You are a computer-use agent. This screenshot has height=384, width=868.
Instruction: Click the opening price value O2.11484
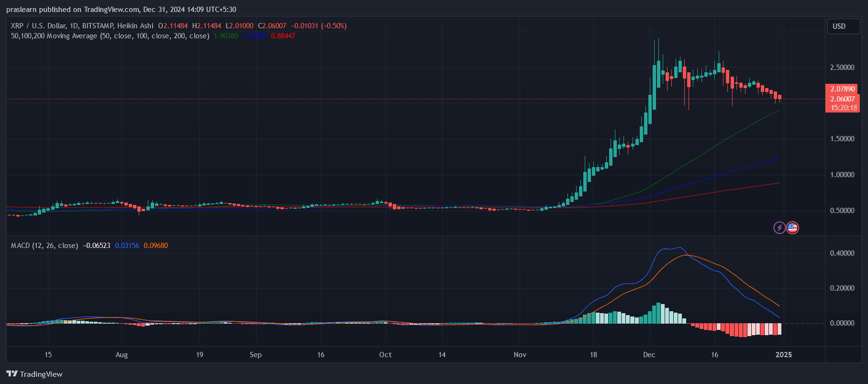173,26
